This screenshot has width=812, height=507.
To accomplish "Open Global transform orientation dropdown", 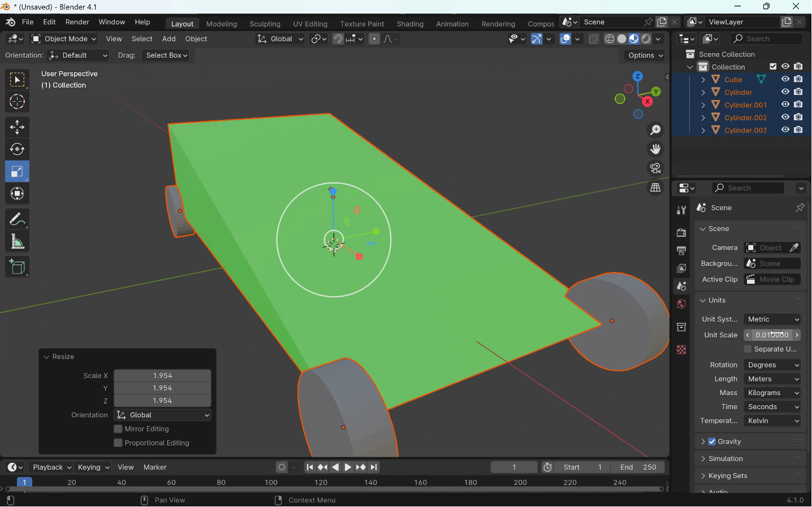I will [280, 39].
